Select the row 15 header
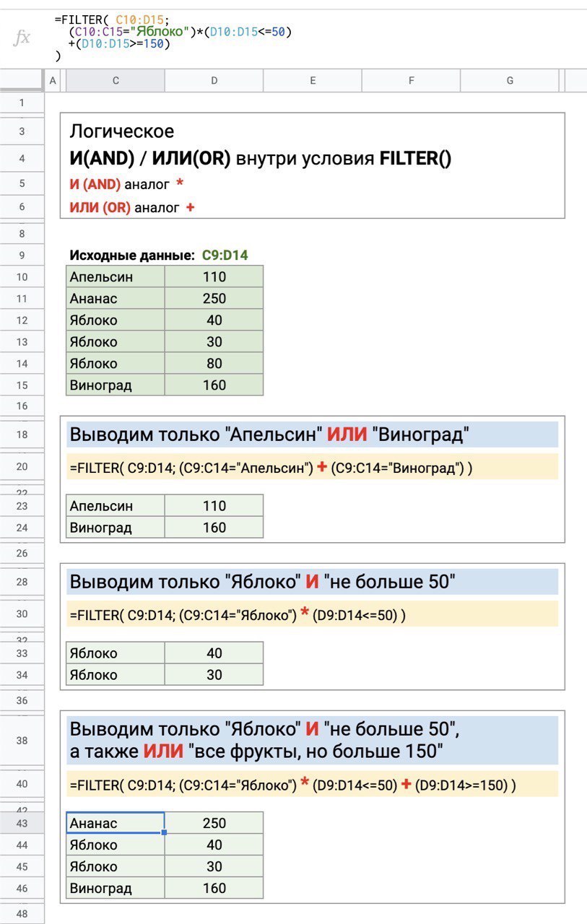587x924 pixels. 22,385
